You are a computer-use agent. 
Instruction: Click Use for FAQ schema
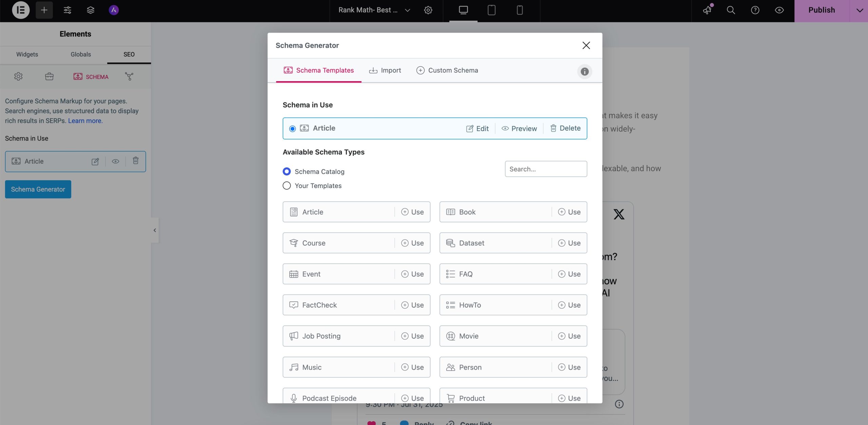569,274
